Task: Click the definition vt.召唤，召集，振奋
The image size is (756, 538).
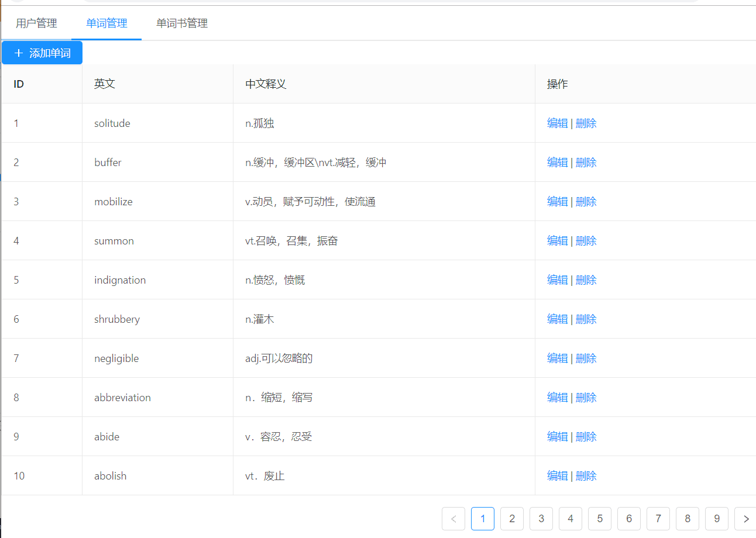Action: point(291,241)
